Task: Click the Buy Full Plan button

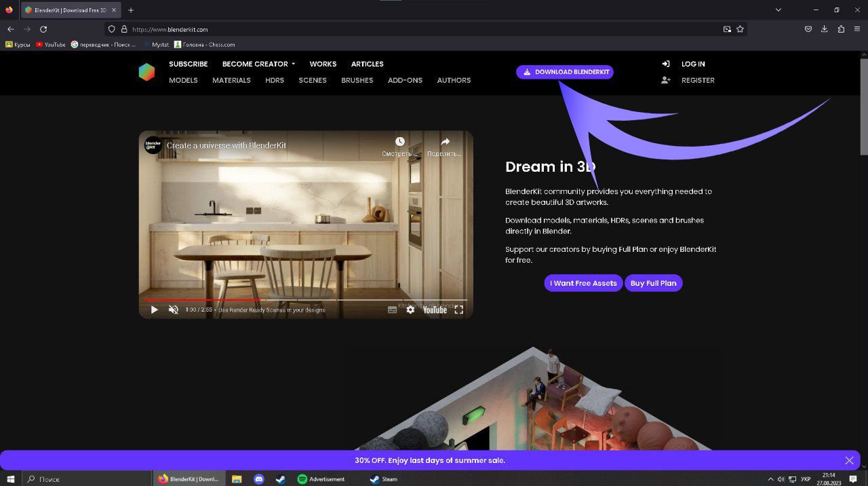Action: (654, 283)
